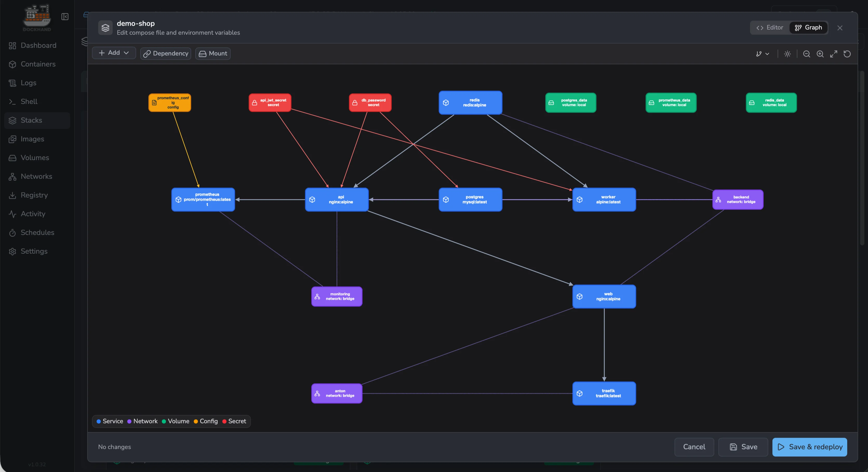Screen dimensions: 868x472
Task: Open the graph layout direction dropdown
Action: tap(763, 54)
